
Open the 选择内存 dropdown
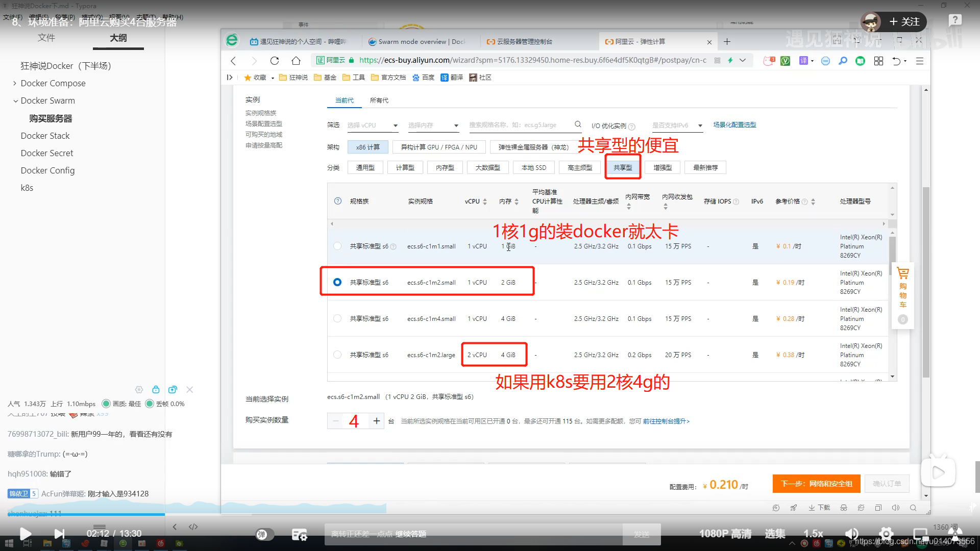click(x=433, y=126)
